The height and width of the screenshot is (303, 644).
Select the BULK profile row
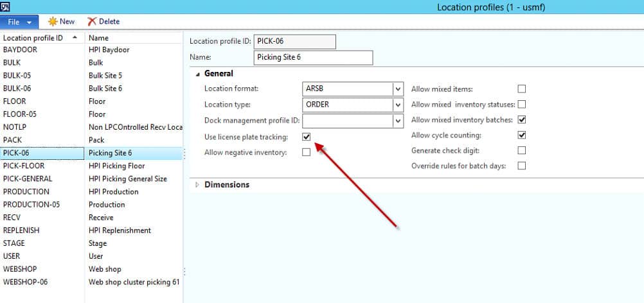[91, 63]
